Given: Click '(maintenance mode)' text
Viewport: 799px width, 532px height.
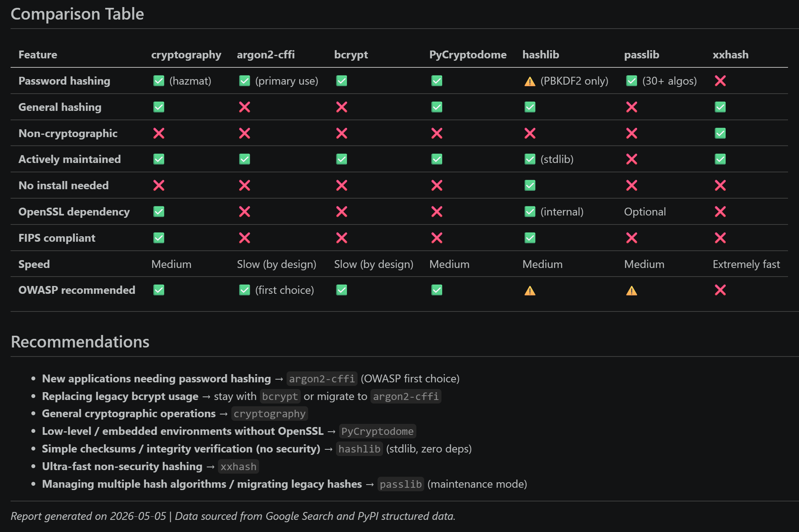Looking at the screenshot, I should 477,484.
